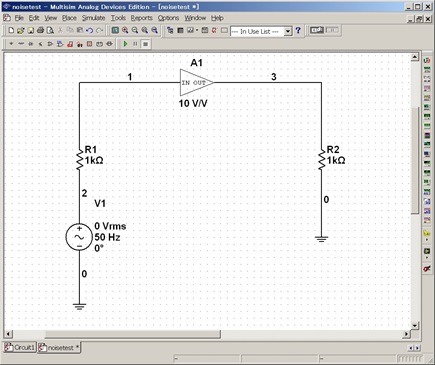Run the simulation with green play button
The width and height of the screenshot is (435, 365).
[125, 44]
